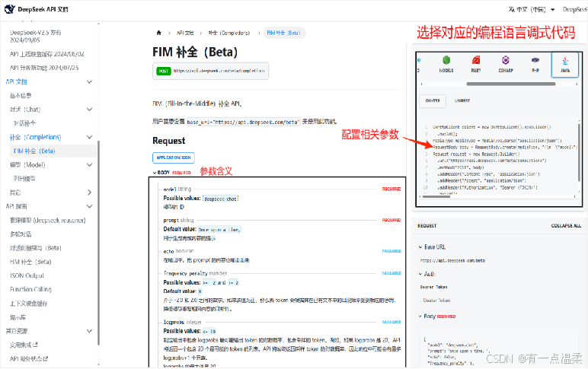The height and width of the screenshot is (369, 588).
Task: Open 对话补全 in the sidebar
Action: (x=24, y=123)
